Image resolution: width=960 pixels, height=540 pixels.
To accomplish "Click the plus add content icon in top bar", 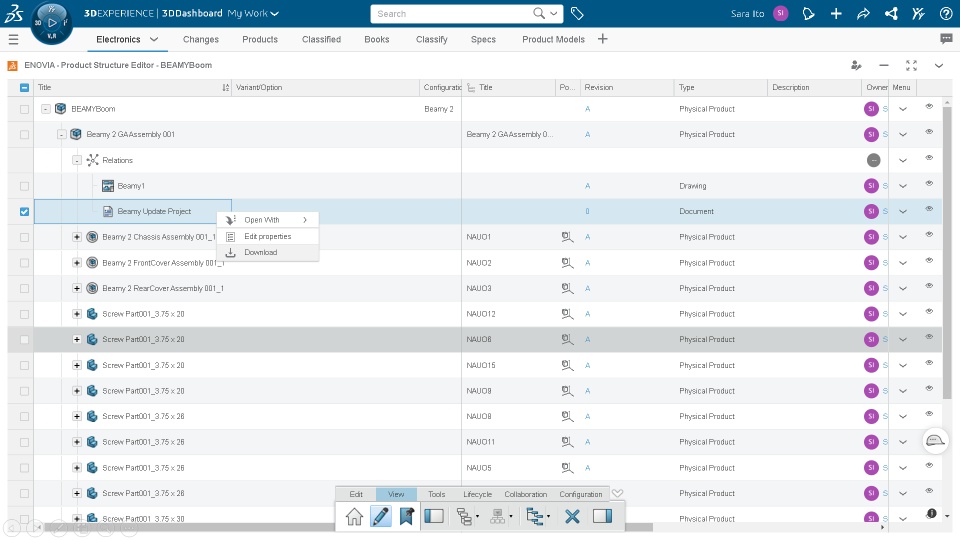I will [836, 13].
